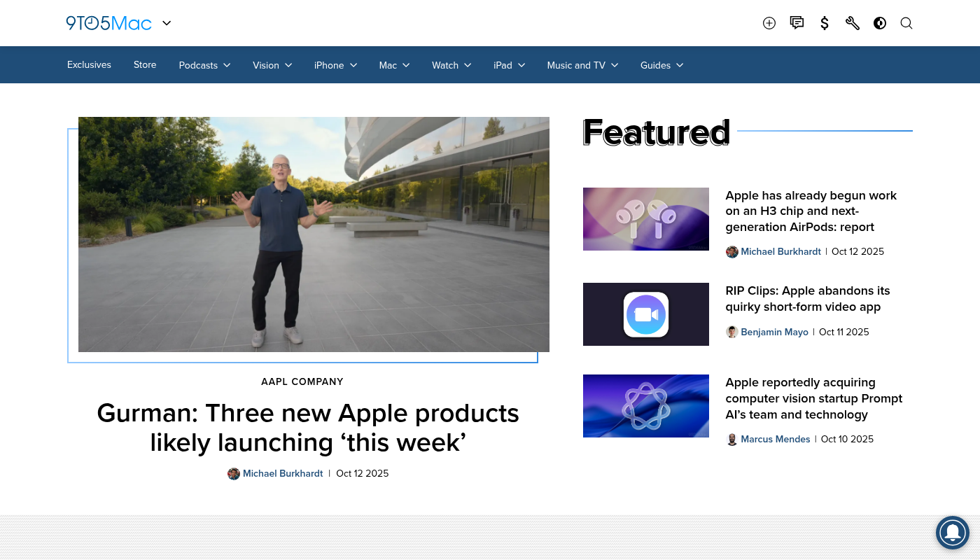Screen dimensions: 980x560
Task: Click the dollar sign deals icon
Action: tap(825, 23)
